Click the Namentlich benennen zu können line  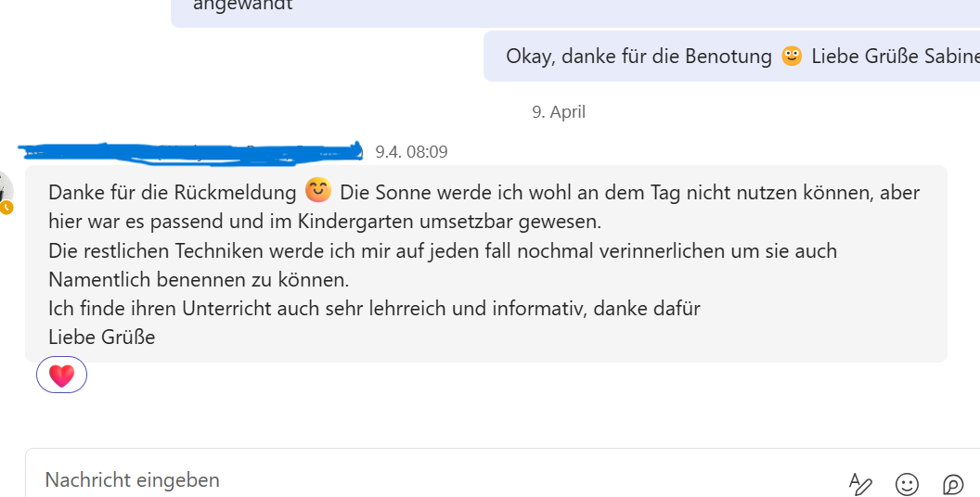click(199, 279)
